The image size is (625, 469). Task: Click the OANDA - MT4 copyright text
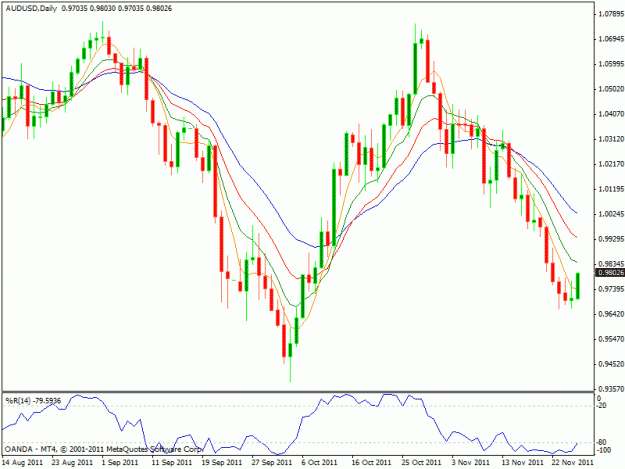pos(104,449)
